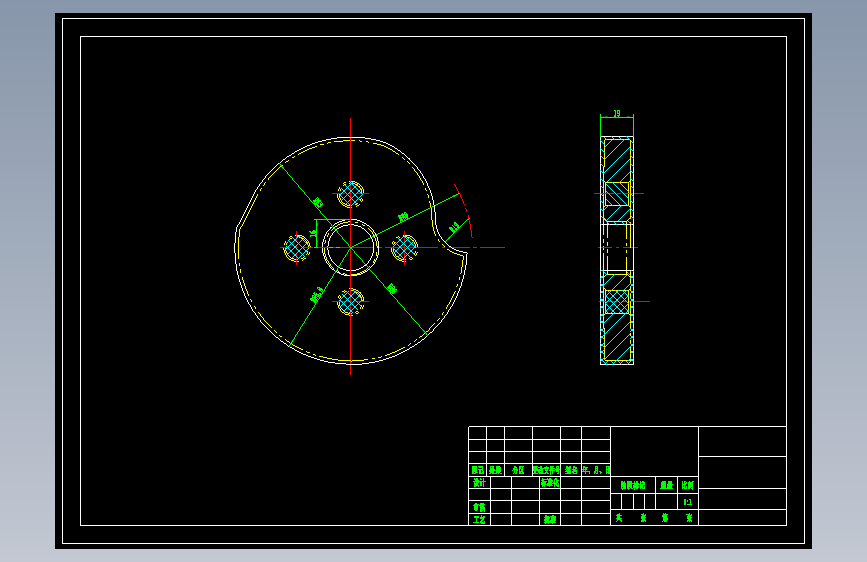This screenshot has width=867, height=562.
Task: Select the central bore circle of the disc
Action: (351, 247)
